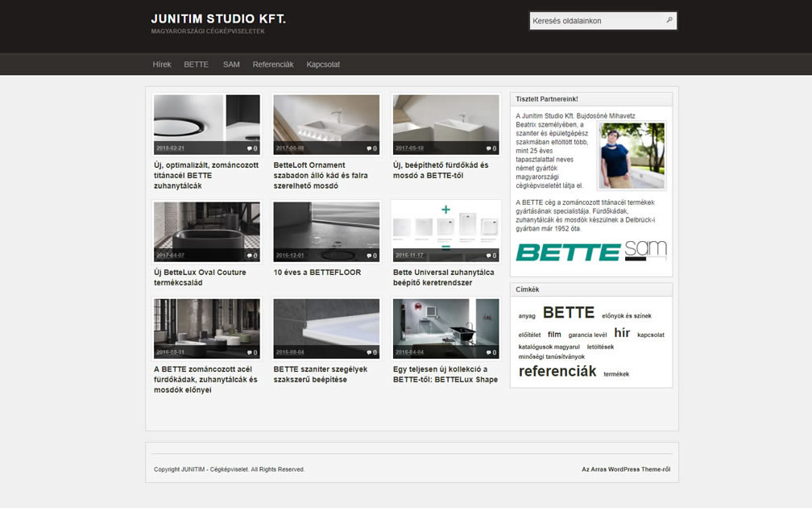Open the Hírek menu item

162,65
